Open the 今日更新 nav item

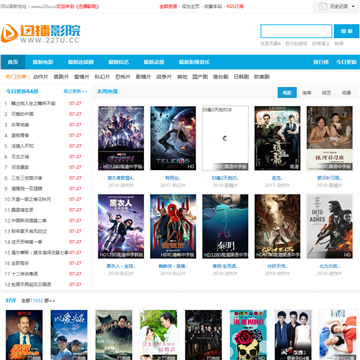[346, 62]
